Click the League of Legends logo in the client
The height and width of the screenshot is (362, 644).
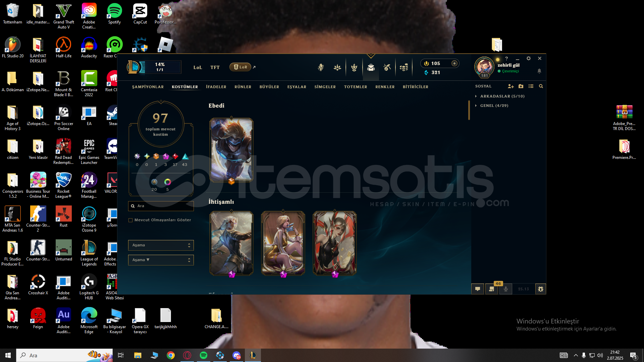coord(133,67)
